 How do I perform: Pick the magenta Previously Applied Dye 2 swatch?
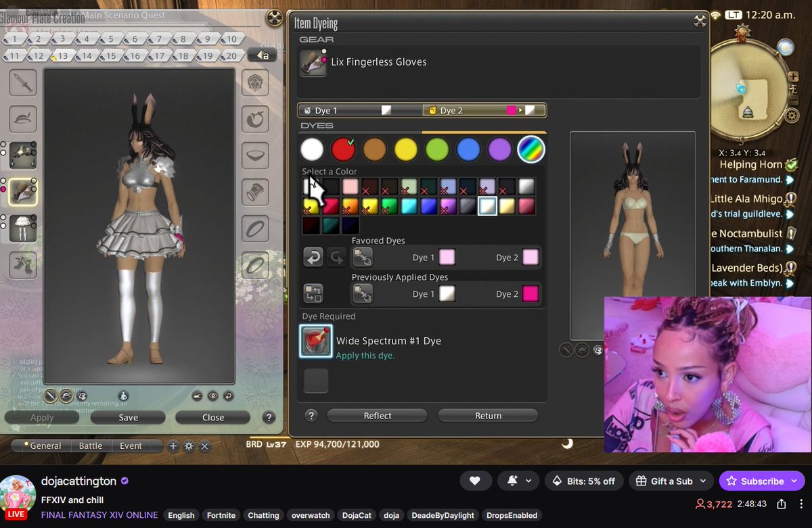tap(531, 293)
